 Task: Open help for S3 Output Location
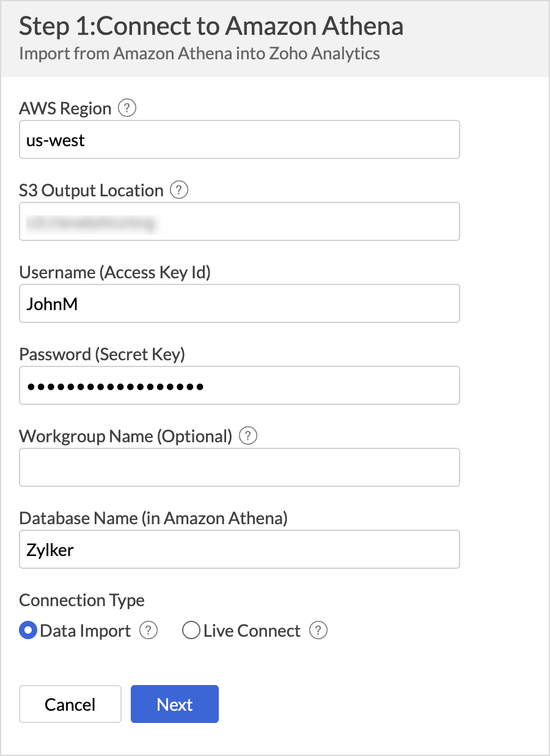(178, 190)
